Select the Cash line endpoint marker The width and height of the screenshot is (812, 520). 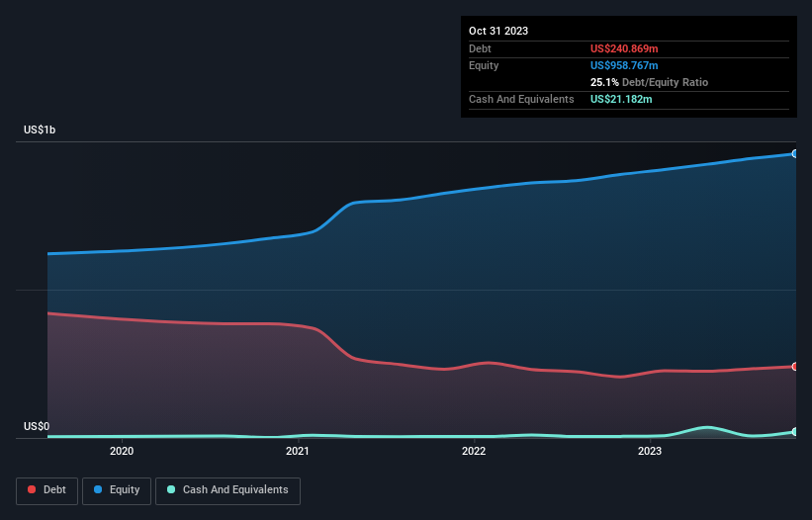[x=795, y=432]
